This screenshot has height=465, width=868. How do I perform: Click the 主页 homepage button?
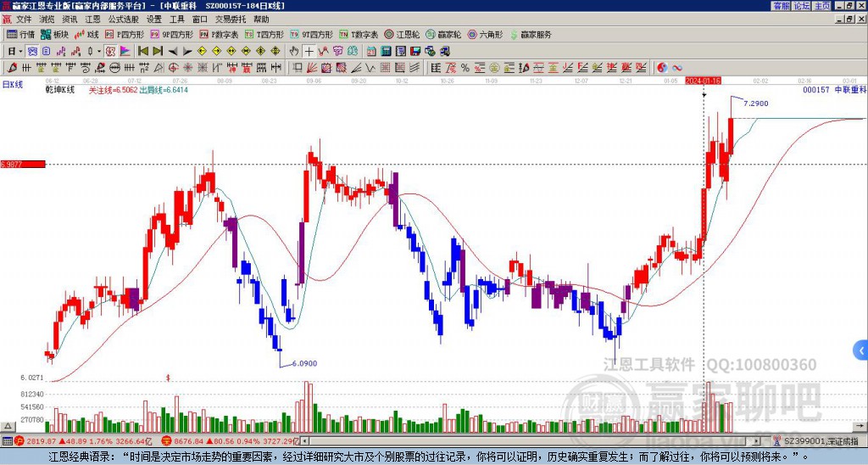(822, 6)
